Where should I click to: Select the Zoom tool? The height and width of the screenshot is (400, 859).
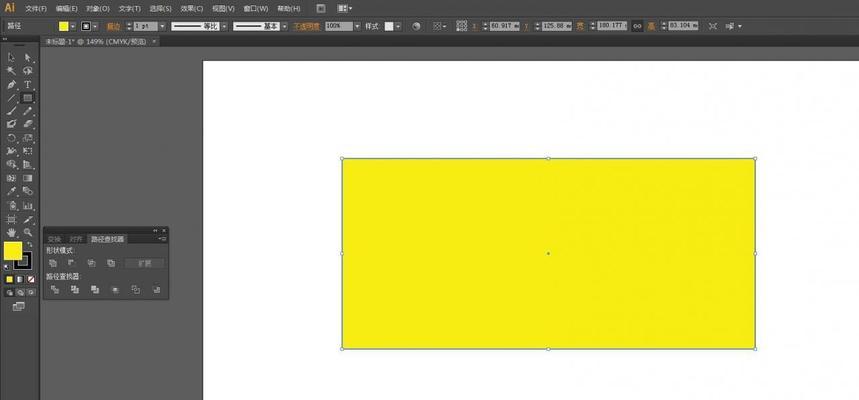pos(27,232)
